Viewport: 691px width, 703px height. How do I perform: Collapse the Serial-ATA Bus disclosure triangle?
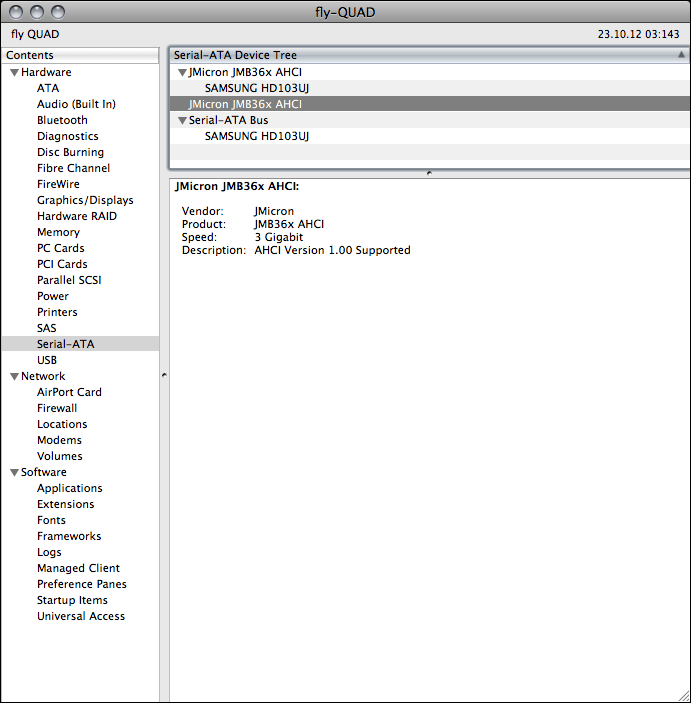pyautogui.click(x=182, y=121)
